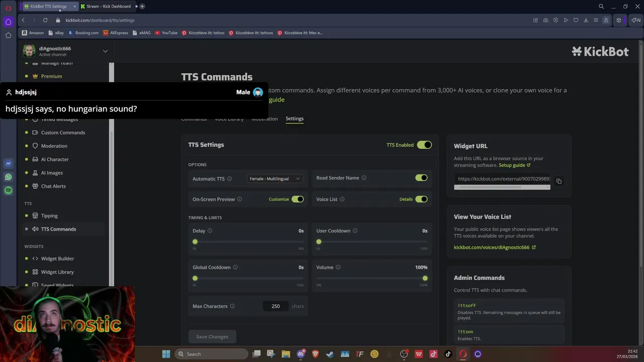Open the Moderation tab under TTS Commands
This screenshot has height=362, width=644.
[x=265, y=119]
